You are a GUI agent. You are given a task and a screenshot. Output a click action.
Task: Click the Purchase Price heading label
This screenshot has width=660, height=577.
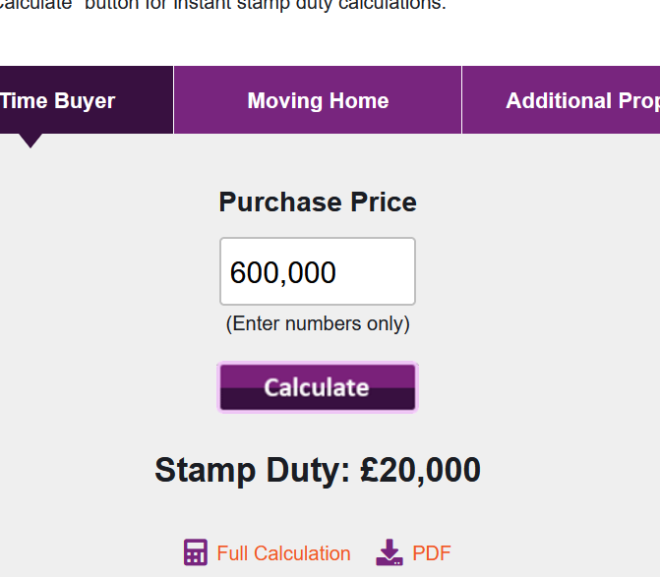coord(317,202)
